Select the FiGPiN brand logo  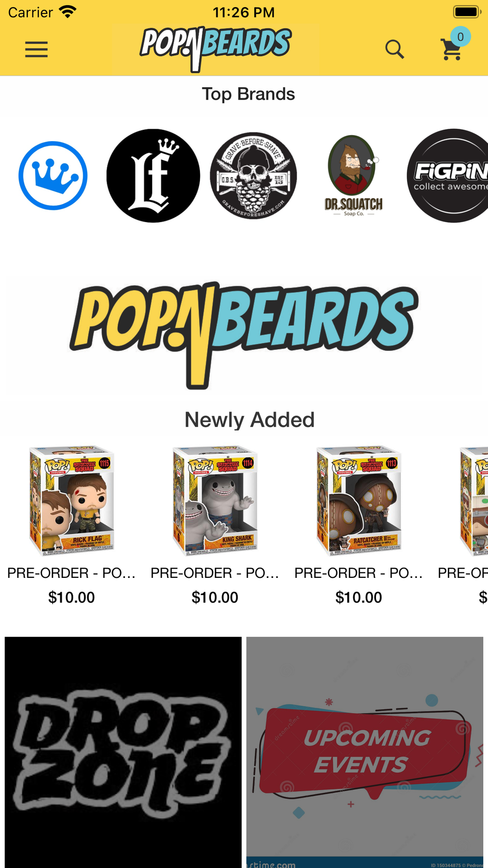click(x=448, y=176)
